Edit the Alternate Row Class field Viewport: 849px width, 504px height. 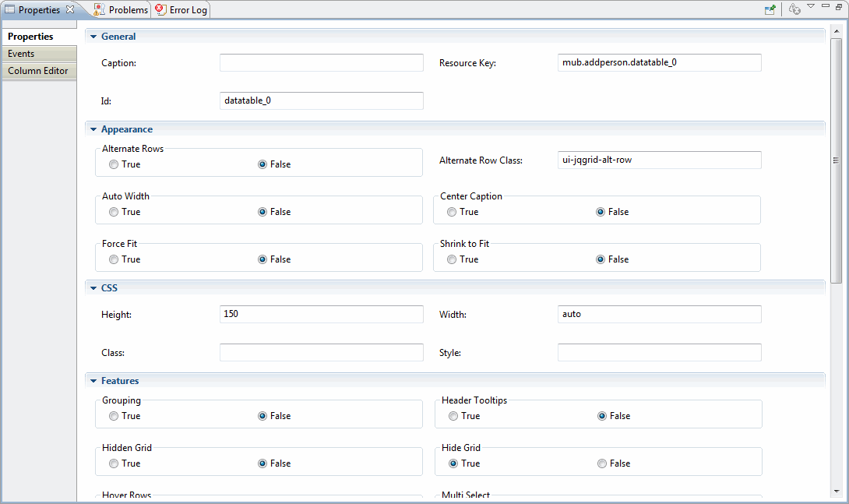point(660,160)
